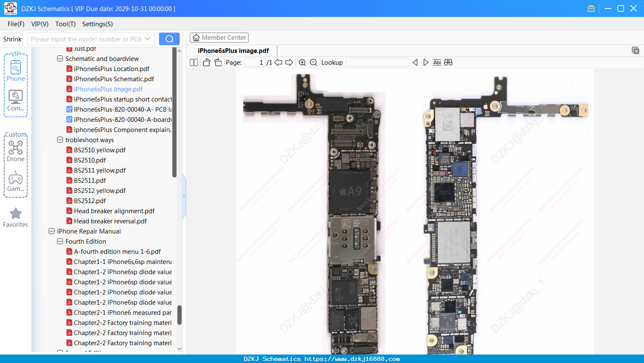
Task: Open iPhone6sPlus-820-00040-A-boardview file
Action: 119,120
